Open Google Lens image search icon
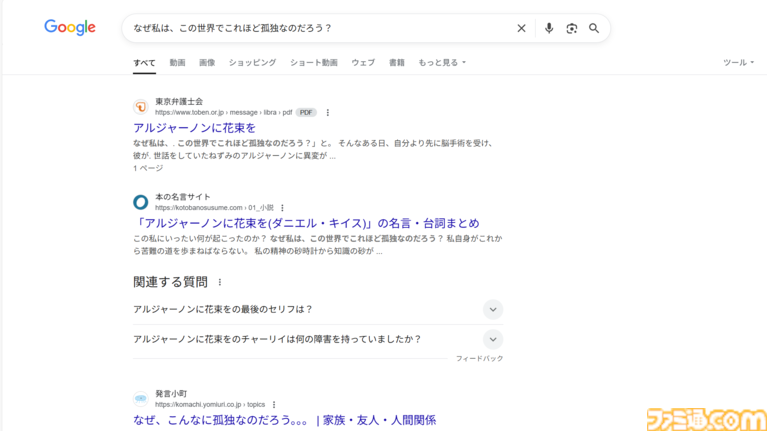 571,28
